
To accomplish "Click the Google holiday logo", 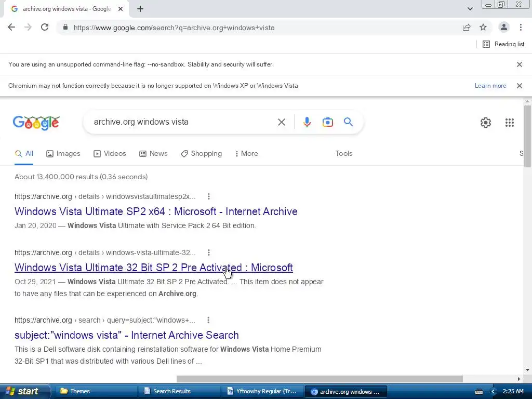I will (x=36, y=123).
